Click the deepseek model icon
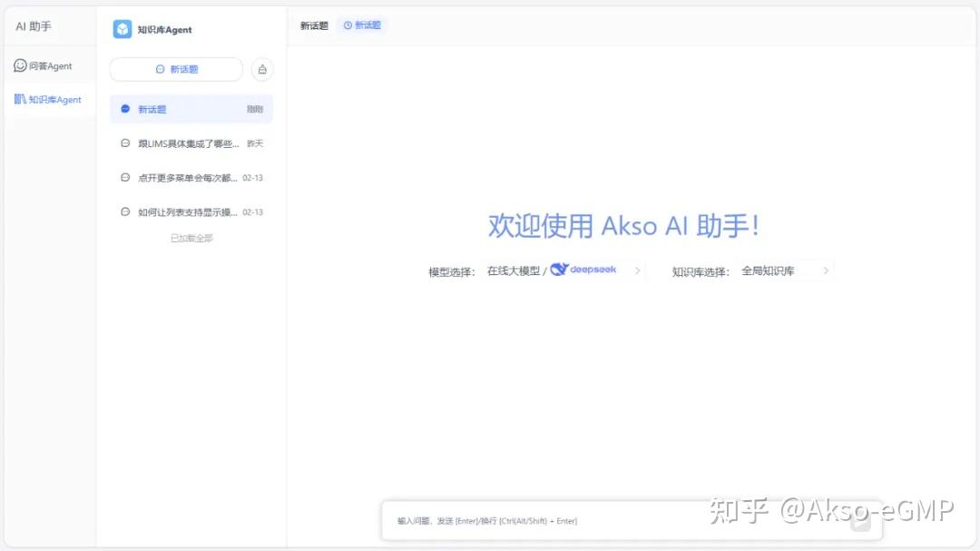The image size is (980, 551). pos(561,269)
